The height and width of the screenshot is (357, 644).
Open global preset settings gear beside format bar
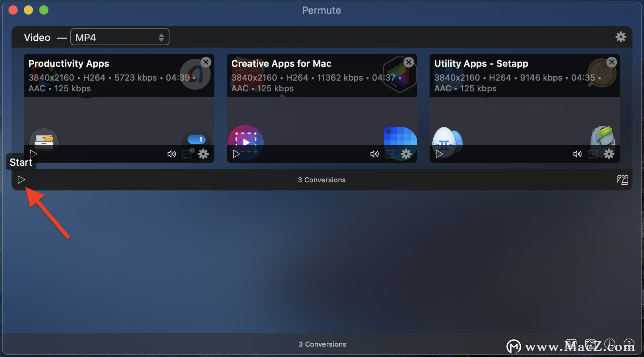621,37
